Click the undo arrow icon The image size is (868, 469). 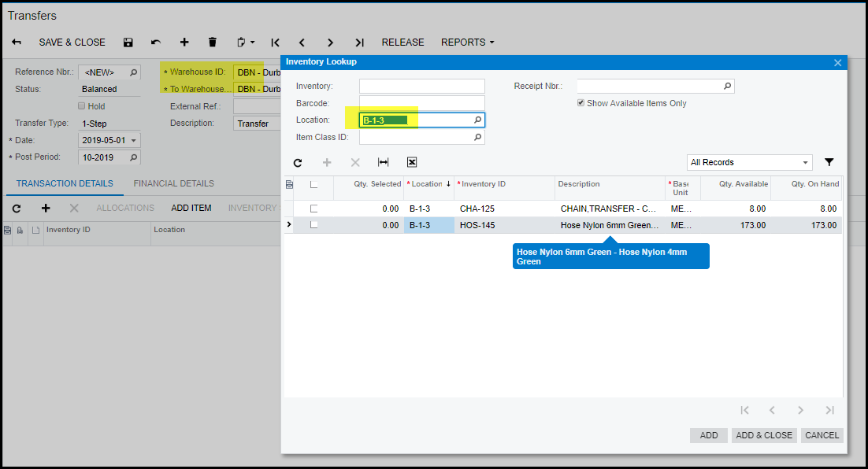[156, 42]
